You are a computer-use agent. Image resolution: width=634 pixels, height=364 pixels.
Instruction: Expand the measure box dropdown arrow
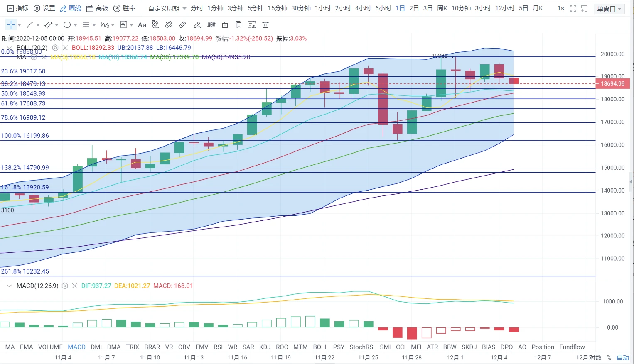131,25
